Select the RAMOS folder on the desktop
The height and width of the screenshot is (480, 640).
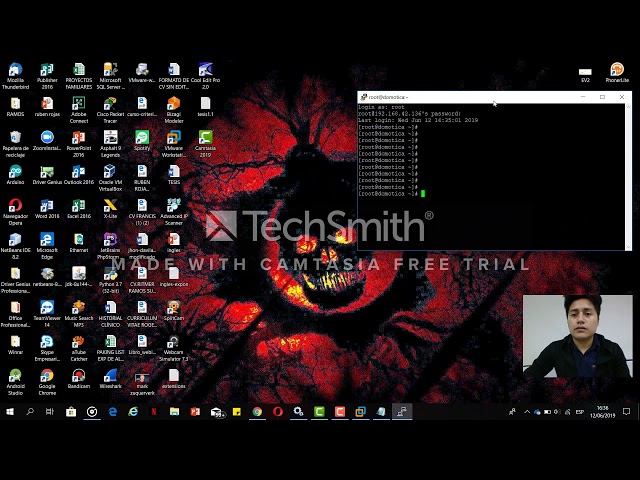pos(15,107)
